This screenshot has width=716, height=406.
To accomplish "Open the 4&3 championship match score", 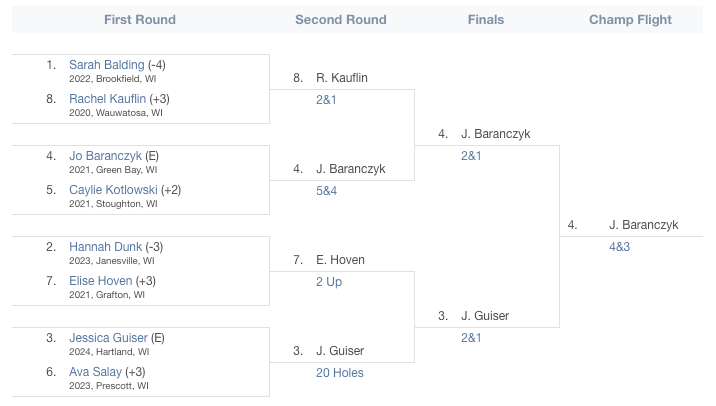I will tap(619, 247).
